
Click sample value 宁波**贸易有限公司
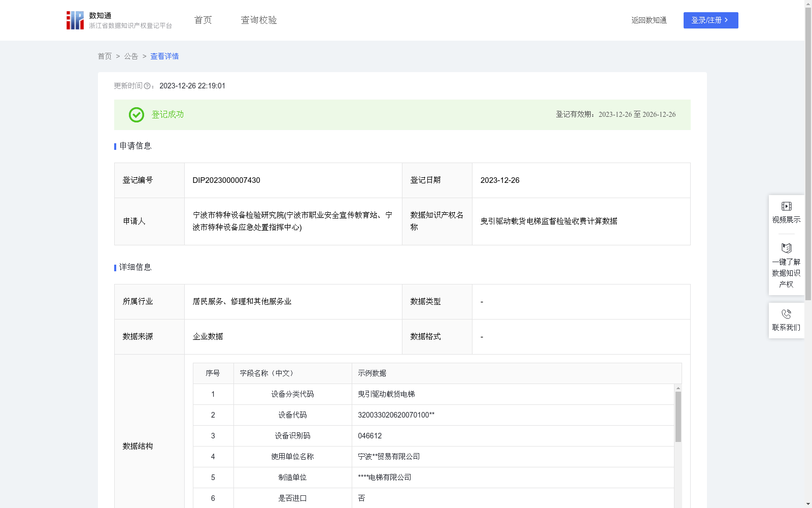389,457
